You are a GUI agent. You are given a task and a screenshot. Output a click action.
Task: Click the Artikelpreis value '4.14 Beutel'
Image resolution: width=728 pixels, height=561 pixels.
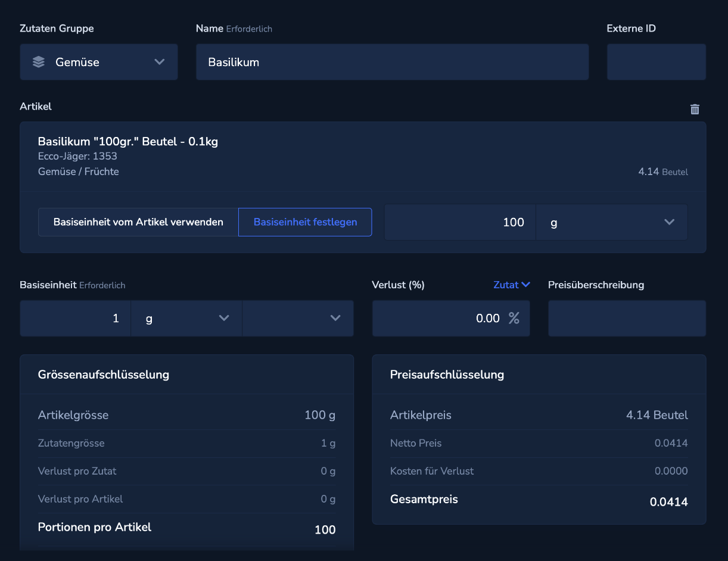pos(657,415)
